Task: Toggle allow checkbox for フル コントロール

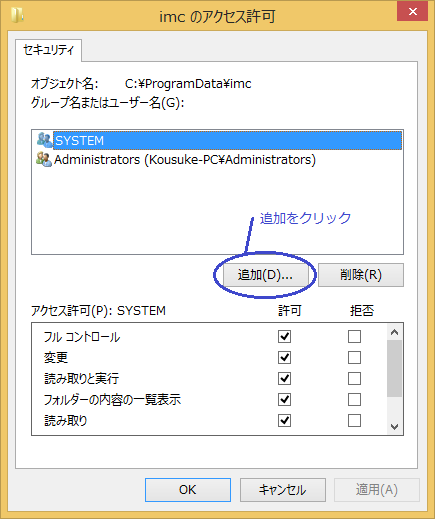Action: click(284, 336)
